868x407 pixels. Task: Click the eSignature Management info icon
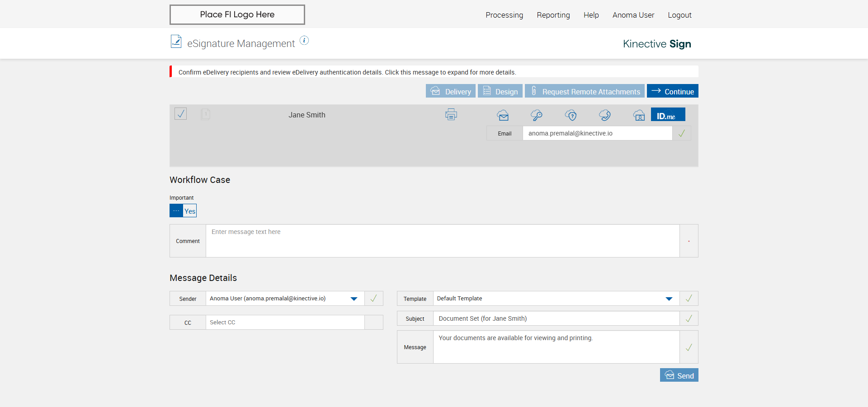304,41
